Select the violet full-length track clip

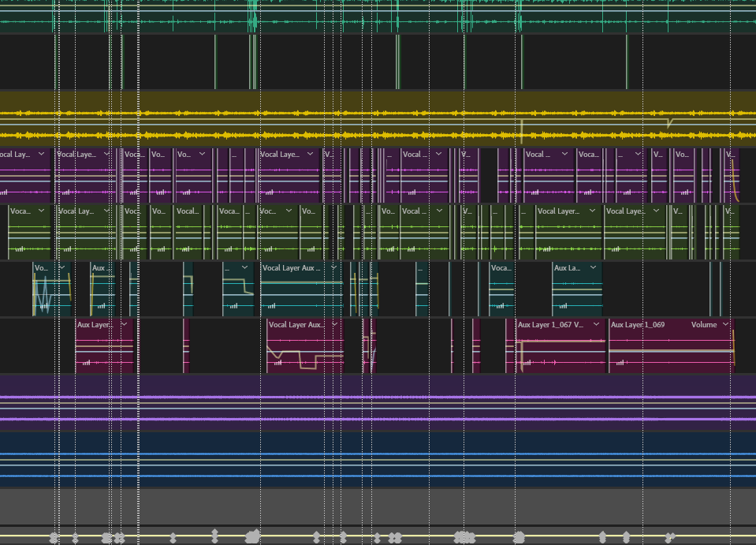[x=378, y=402]
